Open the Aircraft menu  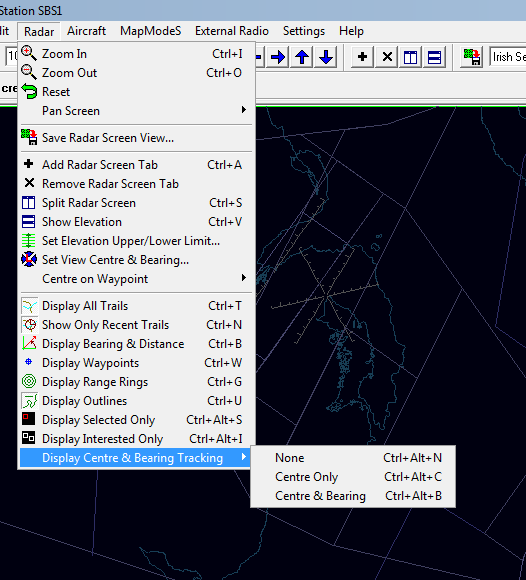[87, 31]
